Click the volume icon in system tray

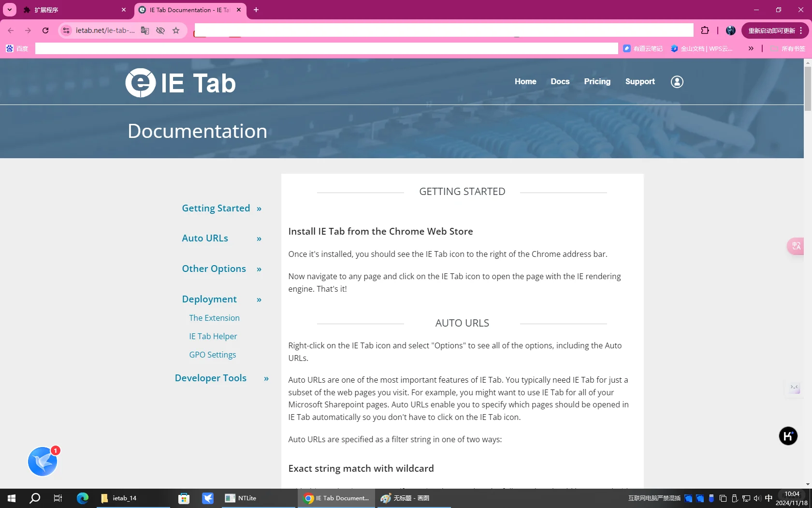(x=757, y=498)
